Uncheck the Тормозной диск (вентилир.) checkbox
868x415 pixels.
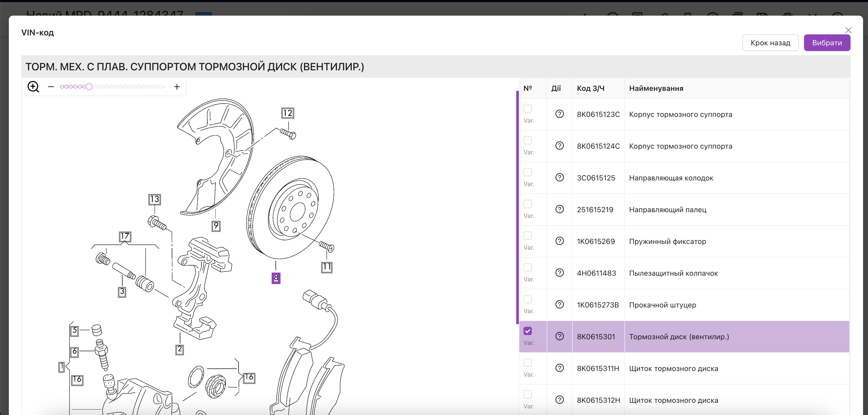click(x=528, y=331)
